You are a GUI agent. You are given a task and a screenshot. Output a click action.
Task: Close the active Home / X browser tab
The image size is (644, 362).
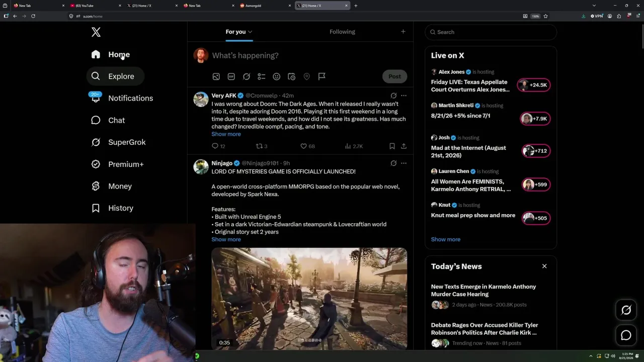(x=346, y=6)
